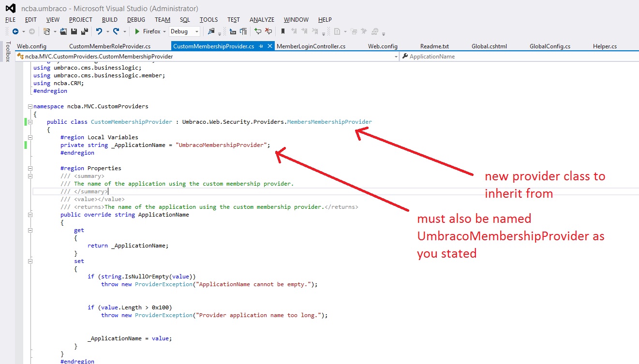
Task: Close the CustomMembershipProvider.cs tab
Action: (270, 46)
